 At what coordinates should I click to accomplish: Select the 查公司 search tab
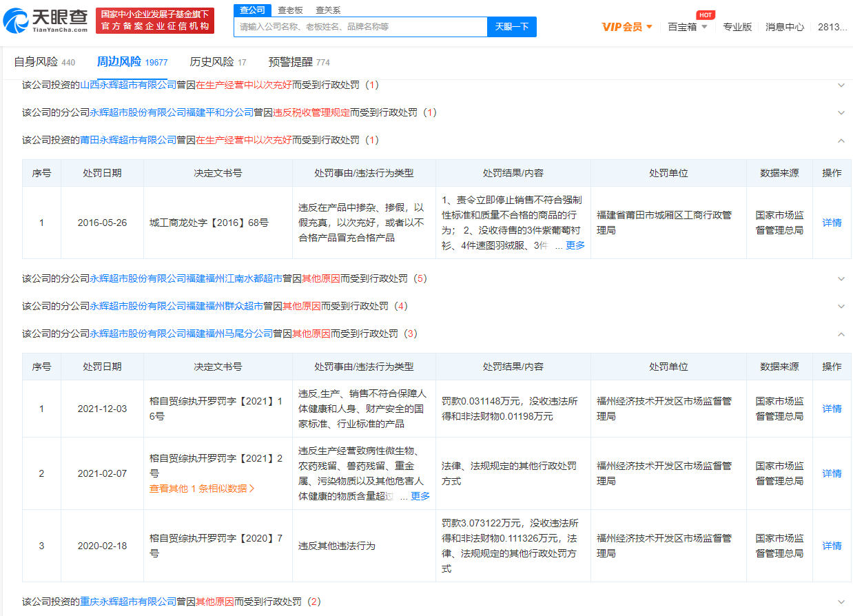click(252, 10)
